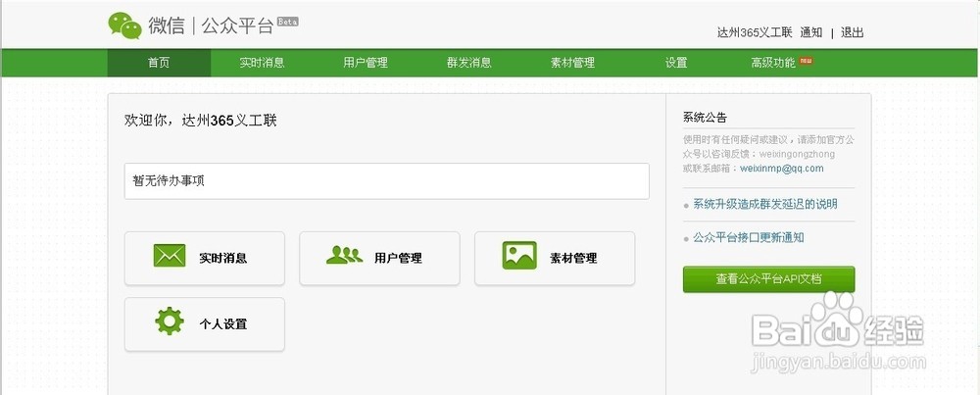Click the 个人设置 card label
Viewport: 980px width, 395px height.
point(223,324)
